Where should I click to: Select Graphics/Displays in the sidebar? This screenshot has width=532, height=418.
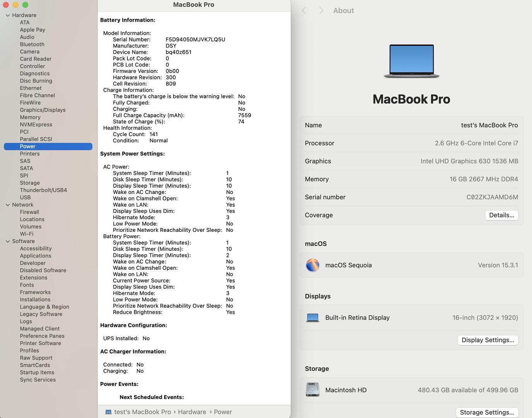(x=43, y=110)
